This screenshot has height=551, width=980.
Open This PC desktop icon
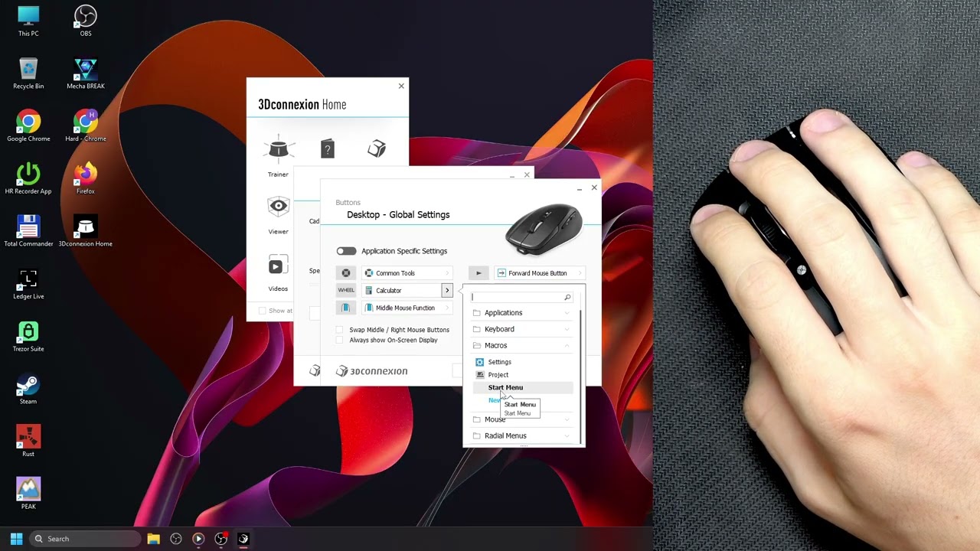28,21
